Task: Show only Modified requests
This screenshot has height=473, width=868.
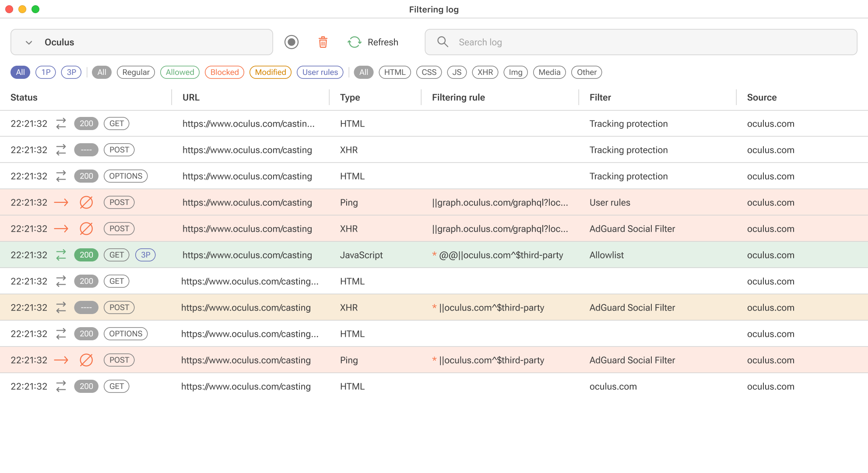Action: point(271,72)
